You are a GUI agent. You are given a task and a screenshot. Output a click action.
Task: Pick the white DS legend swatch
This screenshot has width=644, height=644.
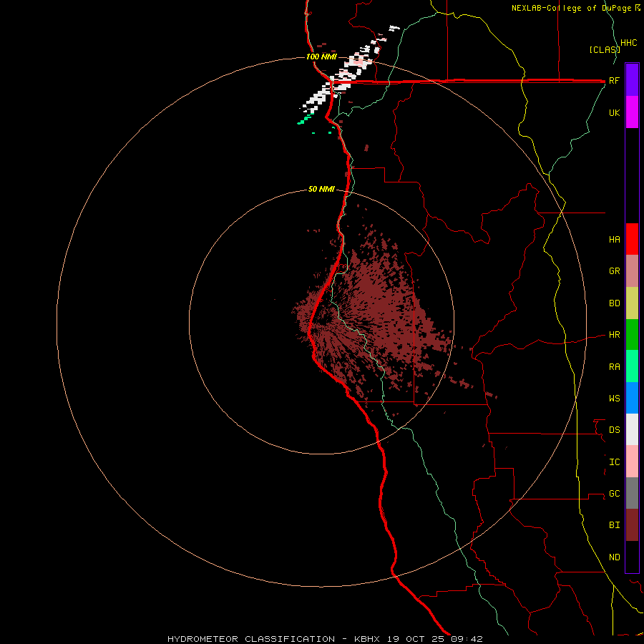(x=632, y=429)
